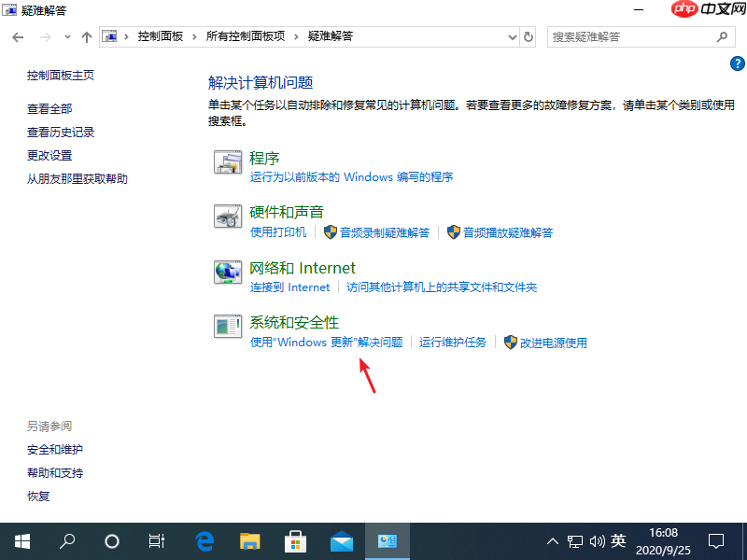Click the System and Security category icon
The image size is (747, 560).
click(x=228, y=326)
